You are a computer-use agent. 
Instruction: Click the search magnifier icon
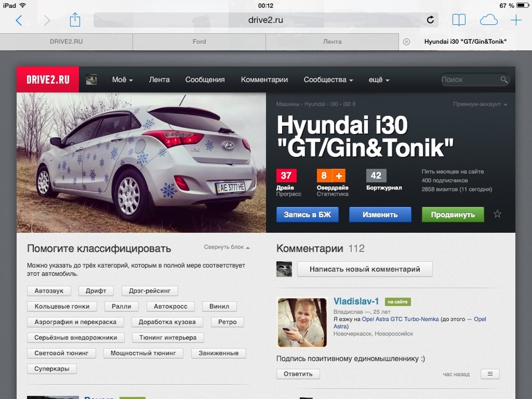click(x=504, y=79)
